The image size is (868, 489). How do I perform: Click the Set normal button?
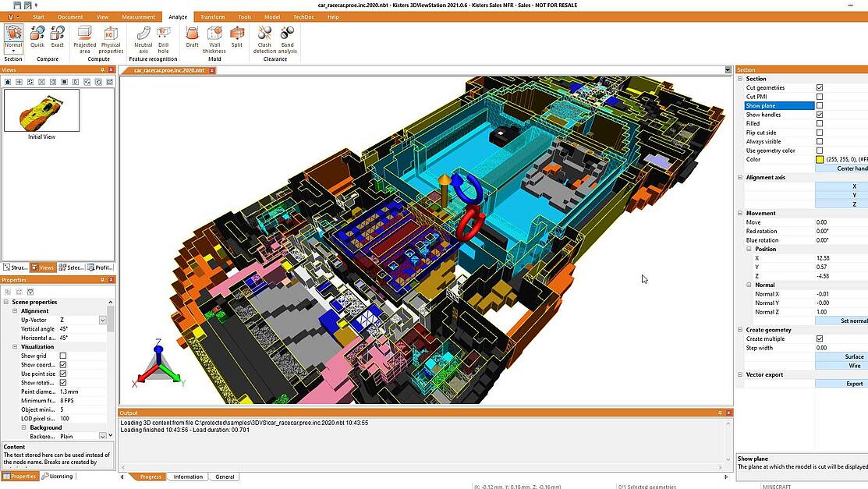(841, 321)
